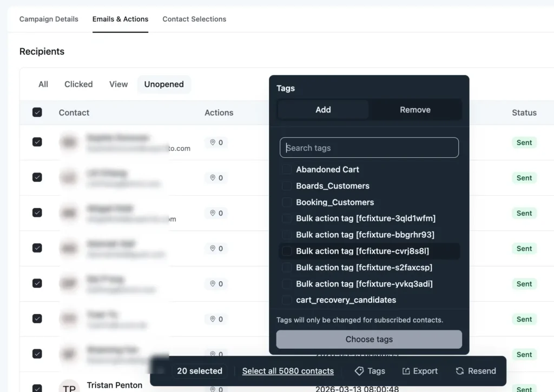Check tag fcfixture-bbgrhr93
The height and width of the screenshot is (392, 554).
click(x=287, y=235)
